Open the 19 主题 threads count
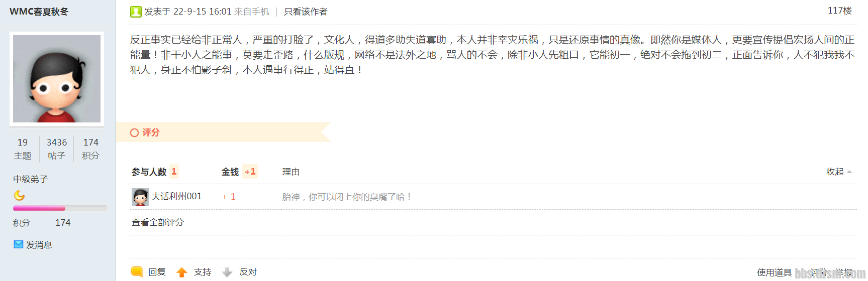The width and height of the screenshot is (868, 281). [x=23, y=149]
